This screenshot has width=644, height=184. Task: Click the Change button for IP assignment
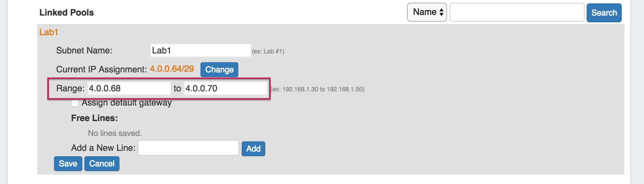tap(219, 70)
